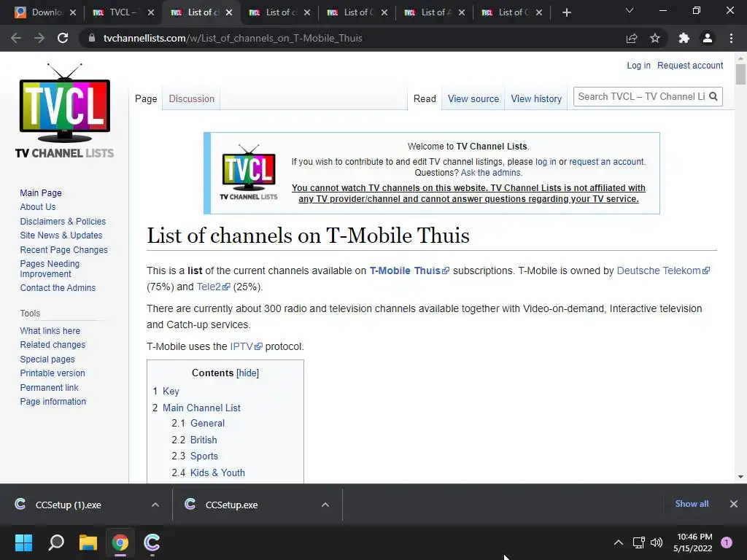Screen dimensions: 747x560
Task: Go to Main Page in sidebar
Action: tap(41, 192)
